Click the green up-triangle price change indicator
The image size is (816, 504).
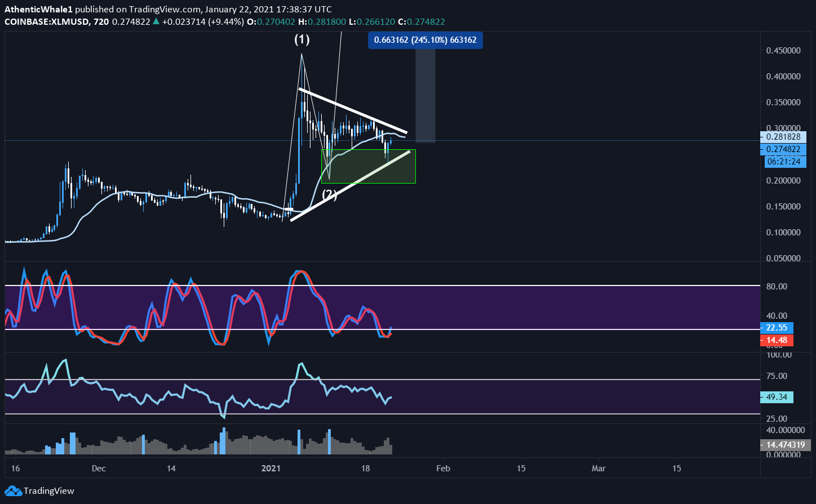pos(156,21)
